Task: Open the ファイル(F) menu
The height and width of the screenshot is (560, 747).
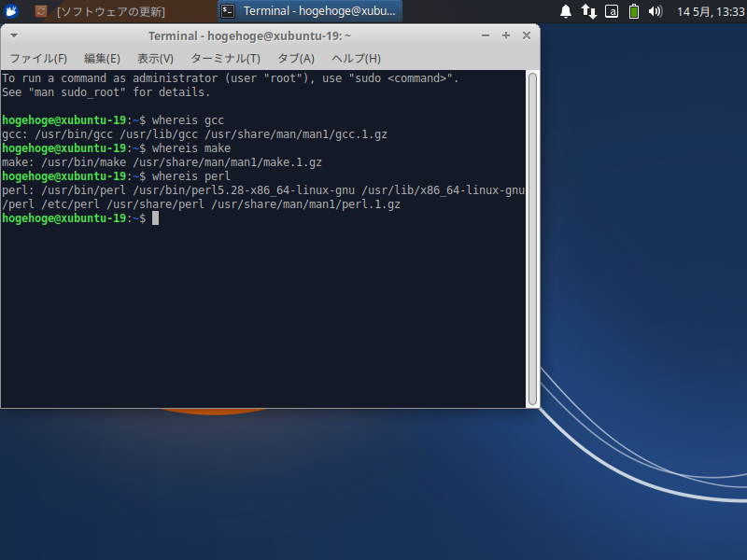Action: tap(38, 59)
